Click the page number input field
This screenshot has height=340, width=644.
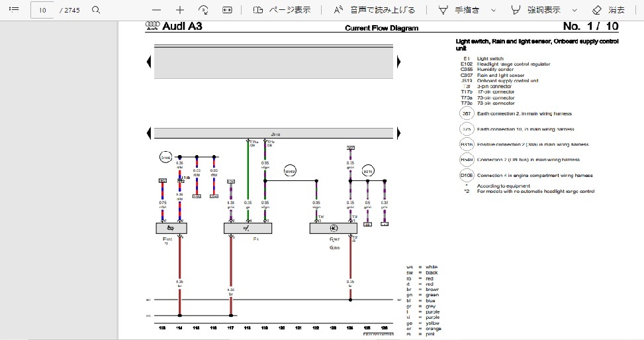[43, 10]
